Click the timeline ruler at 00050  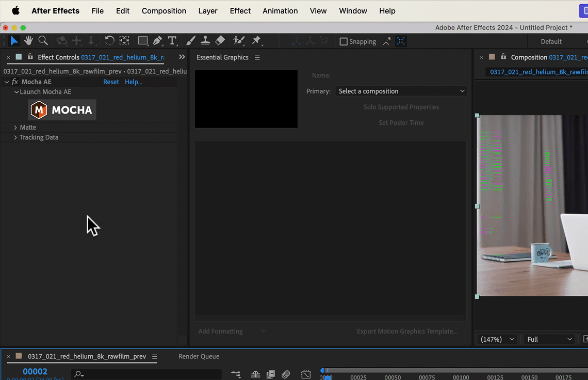pyautogui.click(x=393, y=377)
